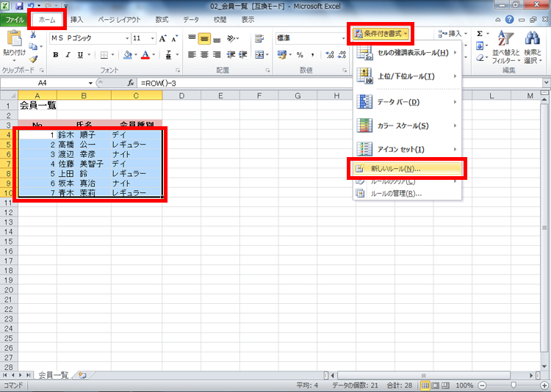Screen dimensions: 551x392
Task: Click the AutoSum sigma icon
Action: point(480,34)
